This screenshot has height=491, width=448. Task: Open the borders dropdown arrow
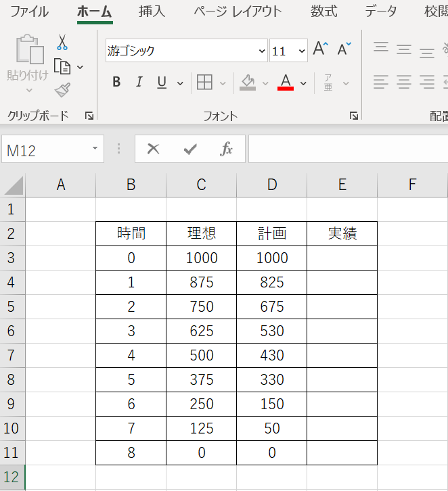pyautogui.click(x=223, y=84)
